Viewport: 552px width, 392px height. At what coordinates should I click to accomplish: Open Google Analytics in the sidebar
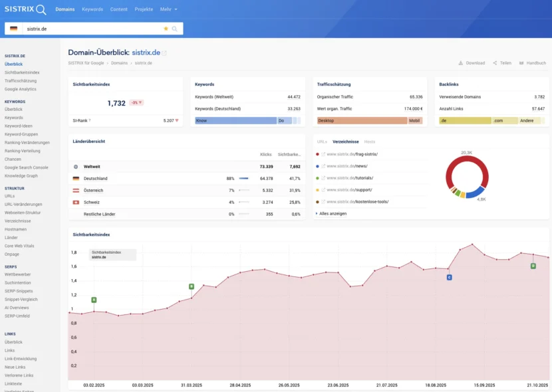coord(21,89)
